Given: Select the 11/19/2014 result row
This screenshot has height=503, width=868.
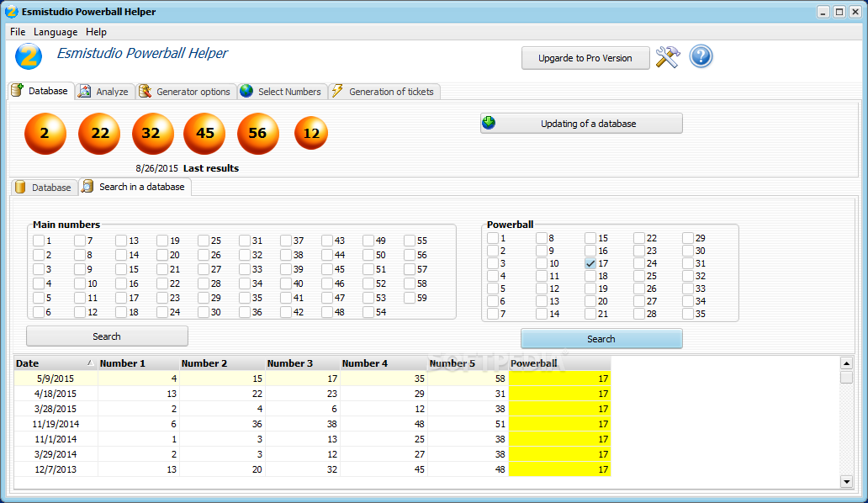Looking at the screenshot, I should point(312,424).
